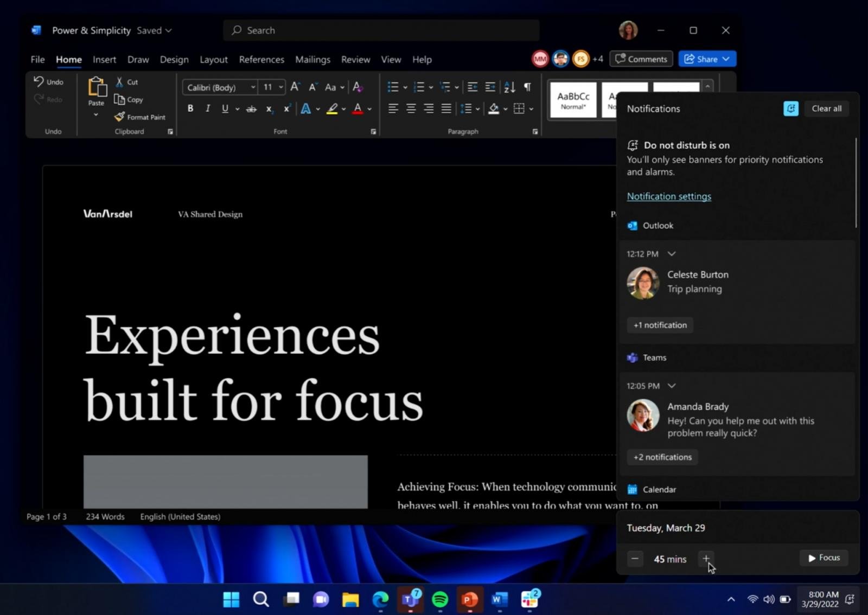Open the Calibri (Body) font dropdown
Viewport: 868px width, 615px height.
(x=221, y=87)
